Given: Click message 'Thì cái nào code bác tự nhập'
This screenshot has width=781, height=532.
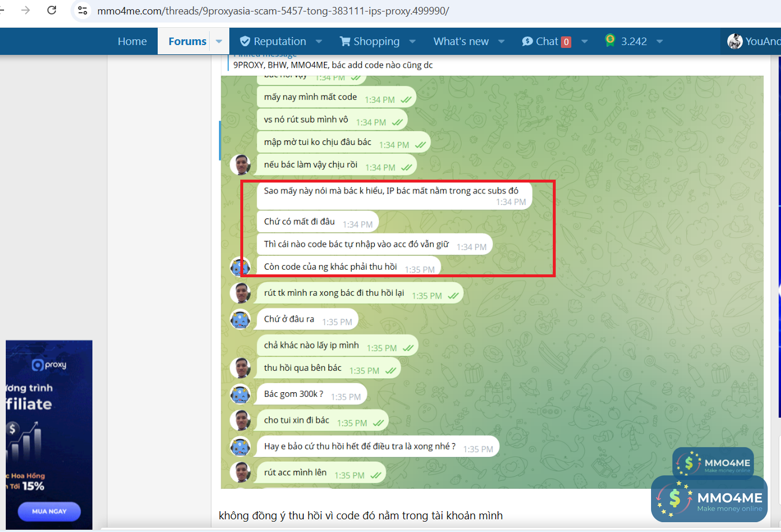Looking at the screenshot, I should 375,244.
